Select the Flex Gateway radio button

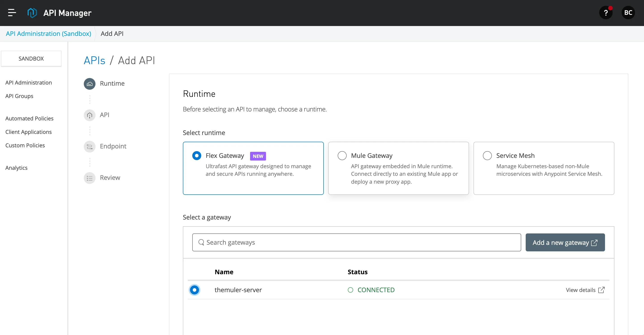197,156
